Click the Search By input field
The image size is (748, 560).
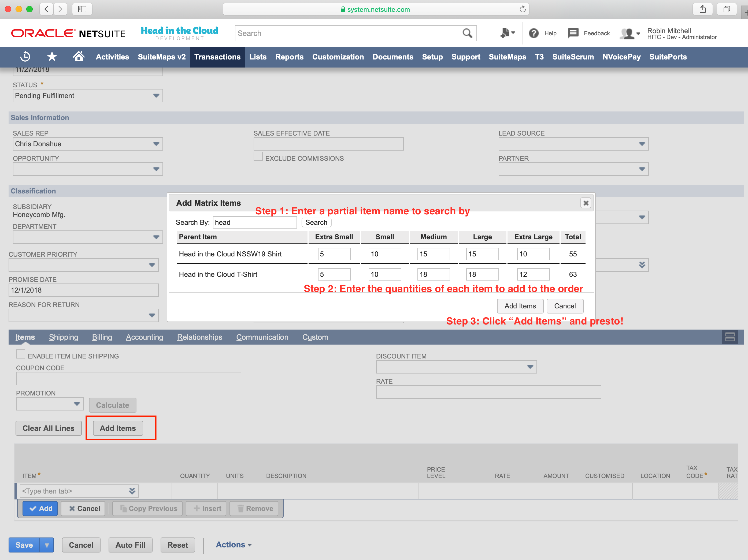click(255, 222)
